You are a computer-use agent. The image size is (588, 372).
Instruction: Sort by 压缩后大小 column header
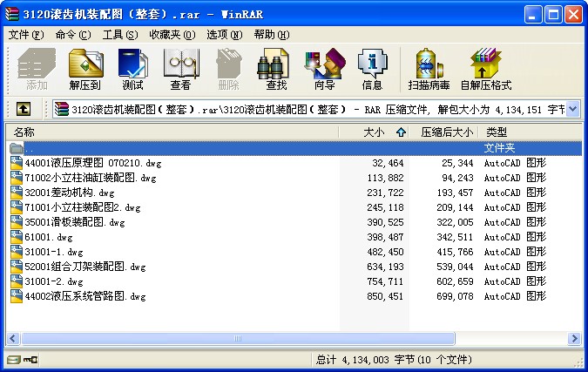443,132
